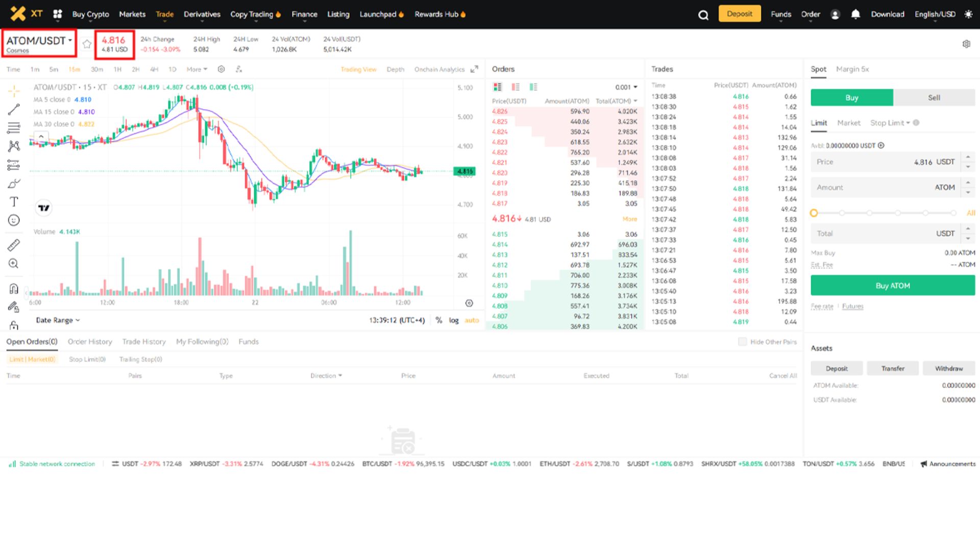The width and height of the screenshot is (980, 551).
Task: Switch to Margin 5x tab
Action: click(x=852, y=69)
